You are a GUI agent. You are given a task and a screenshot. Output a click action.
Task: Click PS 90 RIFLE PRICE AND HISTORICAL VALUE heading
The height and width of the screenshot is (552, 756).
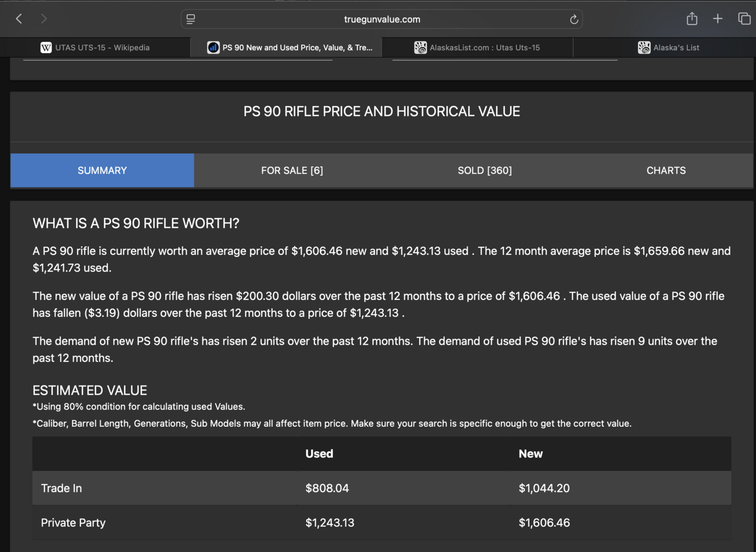click(x=382, y=111)
